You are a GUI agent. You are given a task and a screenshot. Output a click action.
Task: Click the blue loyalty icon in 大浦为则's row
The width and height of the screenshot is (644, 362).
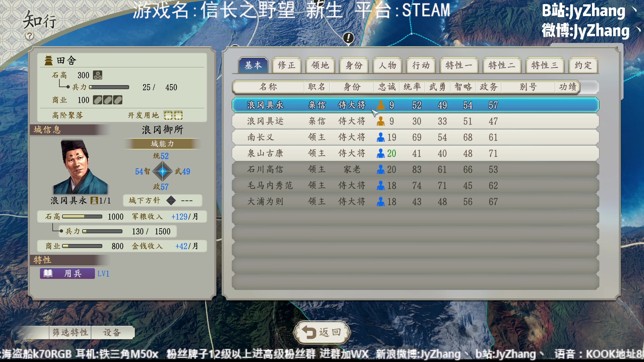(x=381, y=202)
